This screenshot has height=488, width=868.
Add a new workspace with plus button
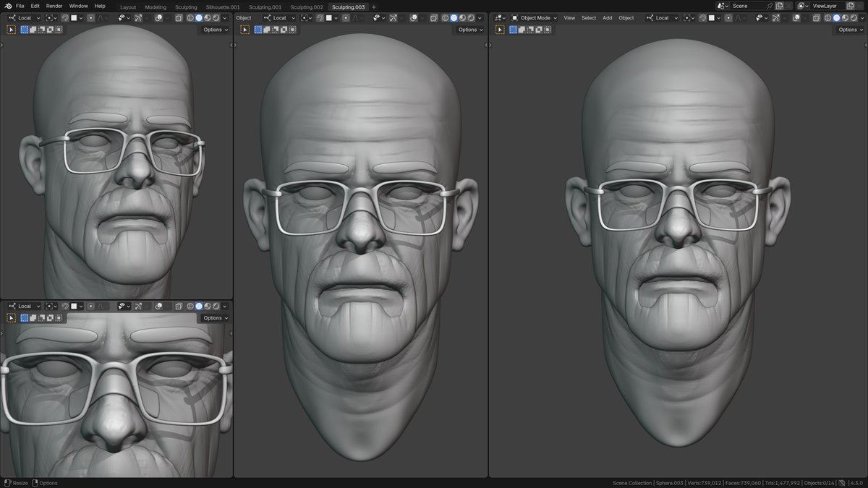(374, 7)
